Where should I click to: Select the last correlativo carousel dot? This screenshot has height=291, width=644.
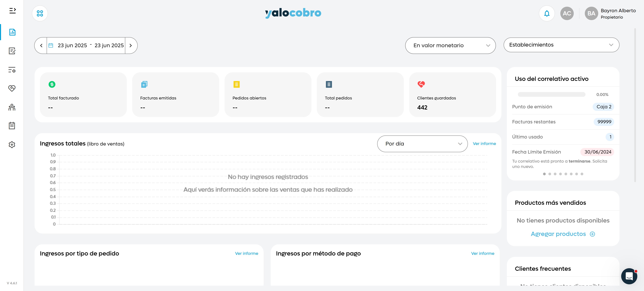tap(582, 174)
